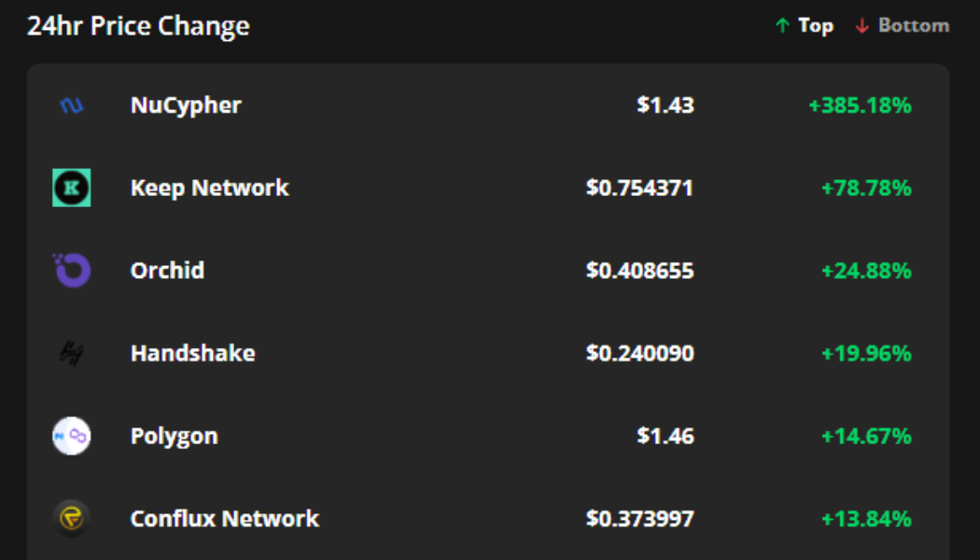Switch to the Top gainers tab
This screenshot has height=560, width=980.
(x=815, y=26)
